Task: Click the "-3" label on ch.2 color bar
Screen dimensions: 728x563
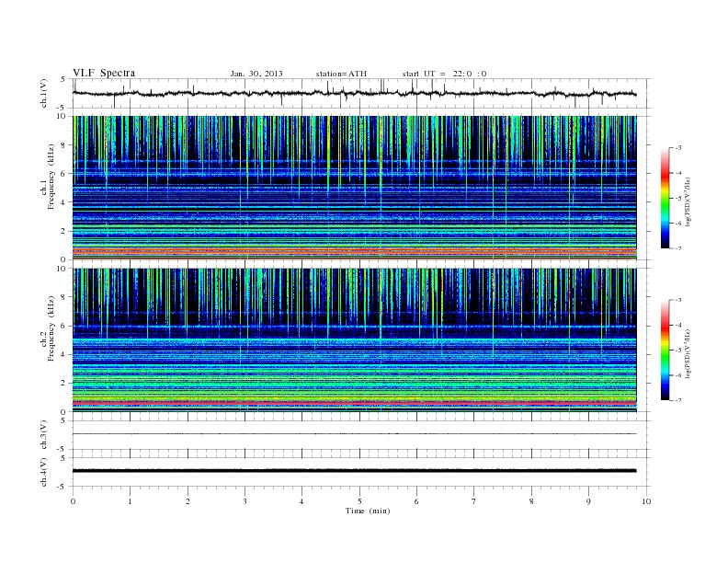Action: (678, 300)
